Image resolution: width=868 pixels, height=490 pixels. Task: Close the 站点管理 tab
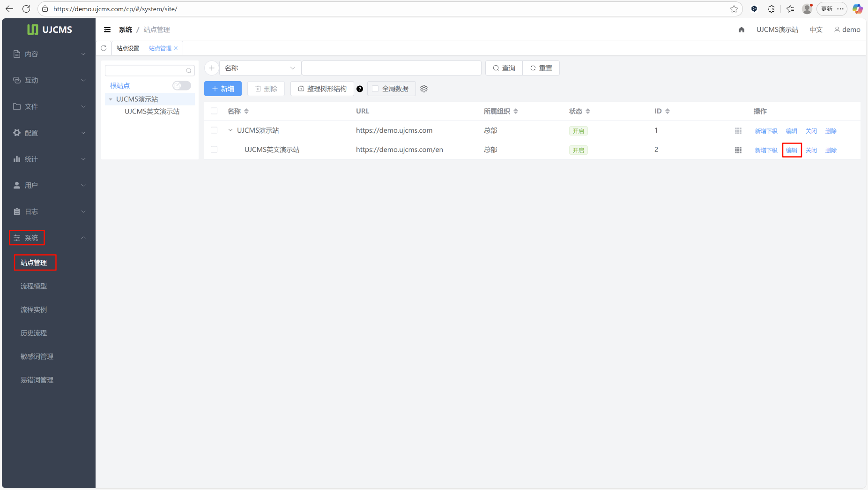pyautogui.click(x=176, y=48)
